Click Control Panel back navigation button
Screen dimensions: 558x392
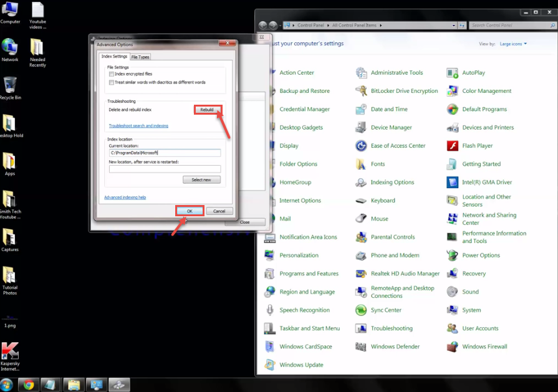pyautogui.click(x=262, y=26)
